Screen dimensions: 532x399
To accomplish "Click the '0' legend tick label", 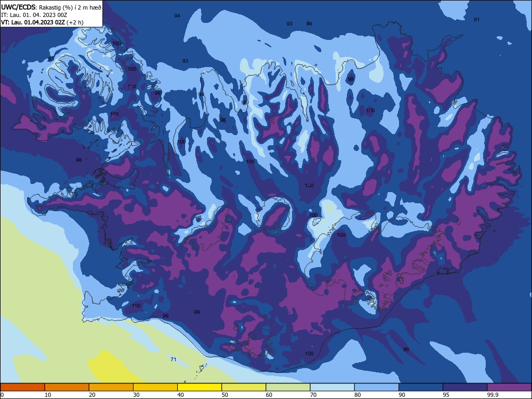I will tap(2, 395).
